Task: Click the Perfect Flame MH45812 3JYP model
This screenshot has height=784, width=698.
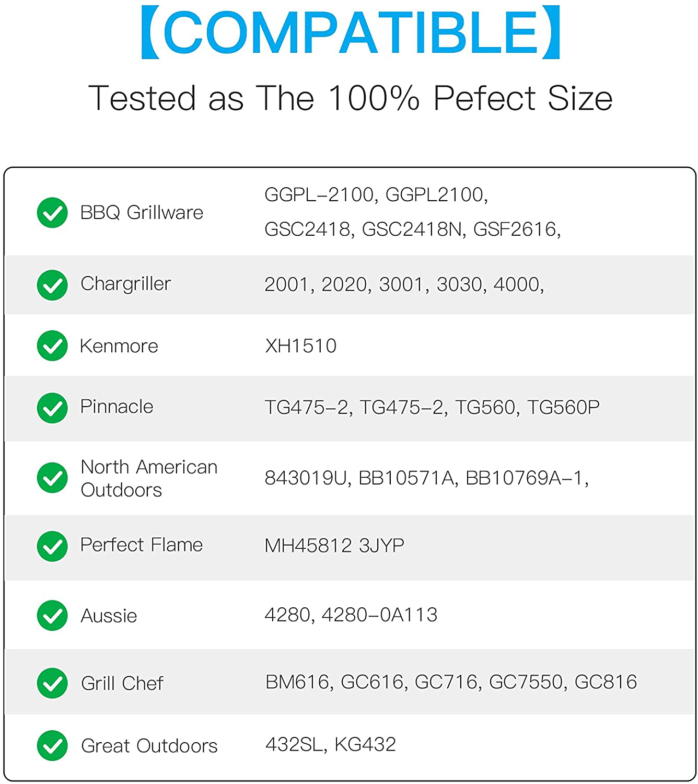Action: 334,546
